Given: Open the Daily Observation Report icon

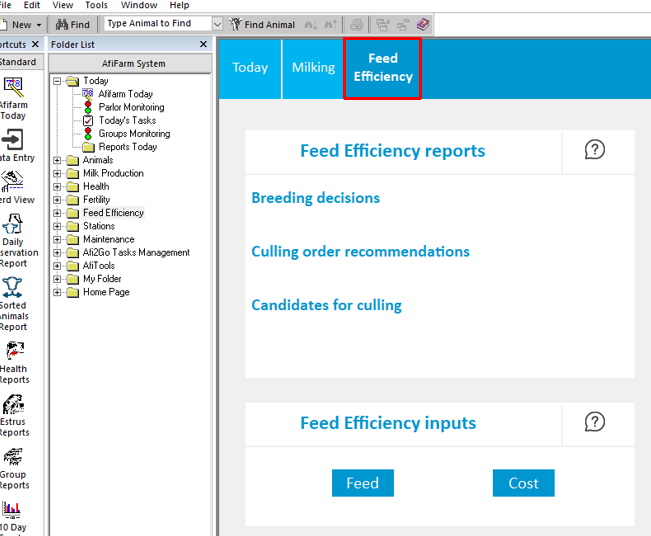Looking at the screenshot, I should click(14, 225).
